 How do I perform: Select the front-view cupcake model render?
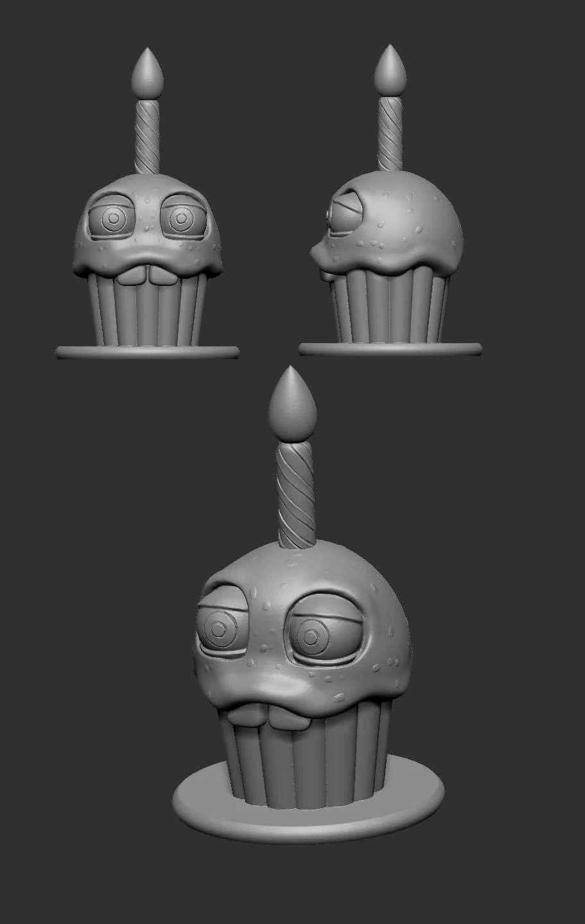pos(147,203)
